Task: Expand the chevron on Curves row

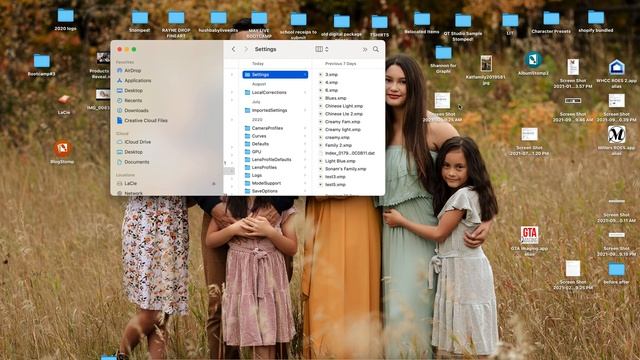Action: 305,136
